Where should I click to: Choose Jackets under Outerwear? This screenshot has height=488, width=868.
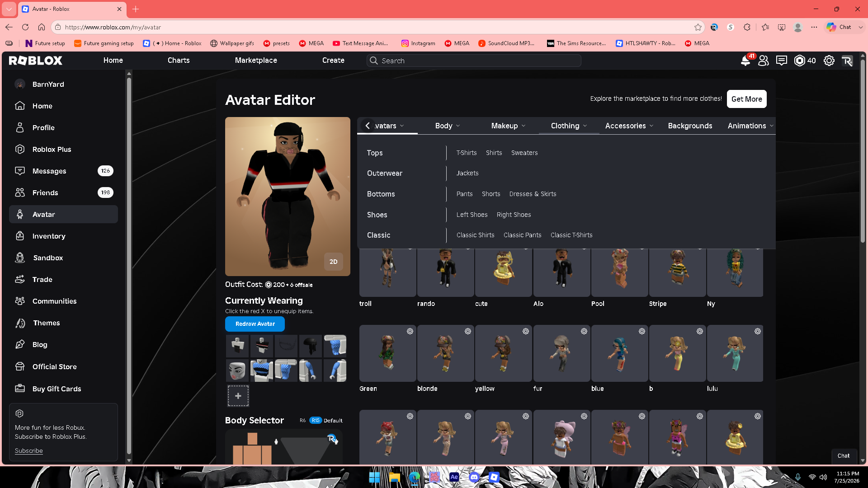click(x=467, y=173)
